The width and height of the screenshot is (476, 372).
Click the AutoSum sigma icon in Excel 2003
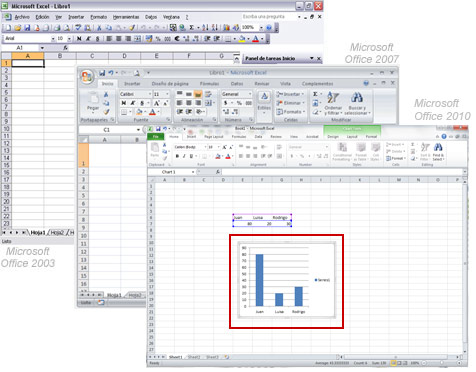pos(192,28)
